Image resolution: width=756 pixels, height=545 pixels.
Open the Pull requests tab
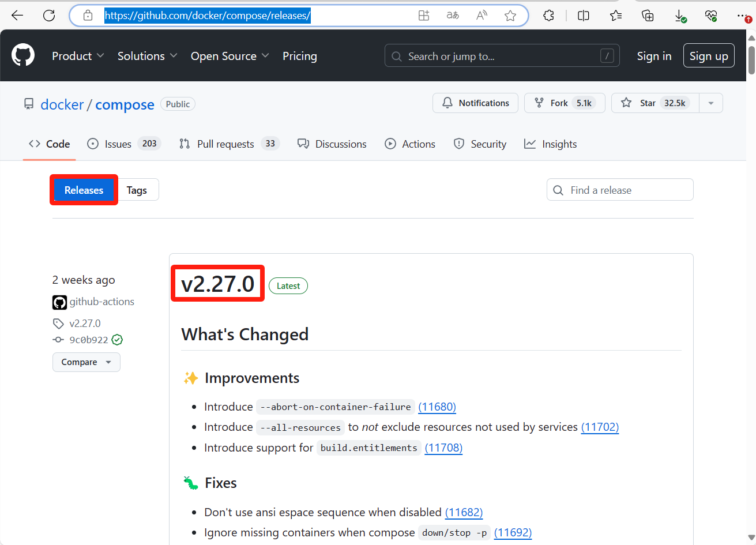click(229, 144)
